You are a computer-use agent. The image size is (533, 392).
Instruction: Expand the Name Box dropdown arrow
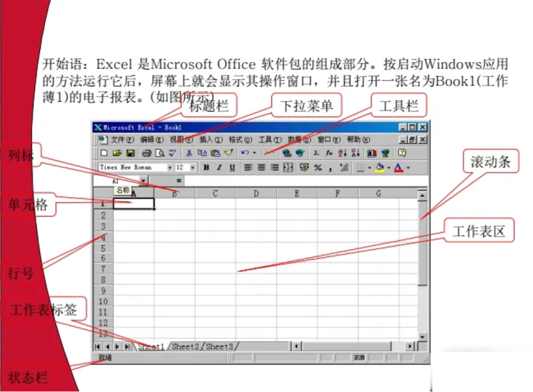tap(143, 181)
